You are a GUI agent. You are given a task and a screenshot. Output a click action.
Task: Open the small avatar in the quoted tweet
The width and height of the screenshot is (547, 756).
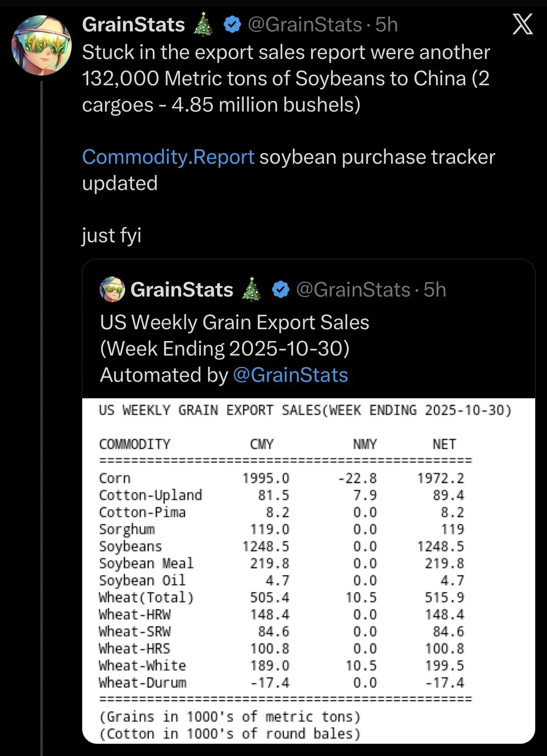click(112, 290)
